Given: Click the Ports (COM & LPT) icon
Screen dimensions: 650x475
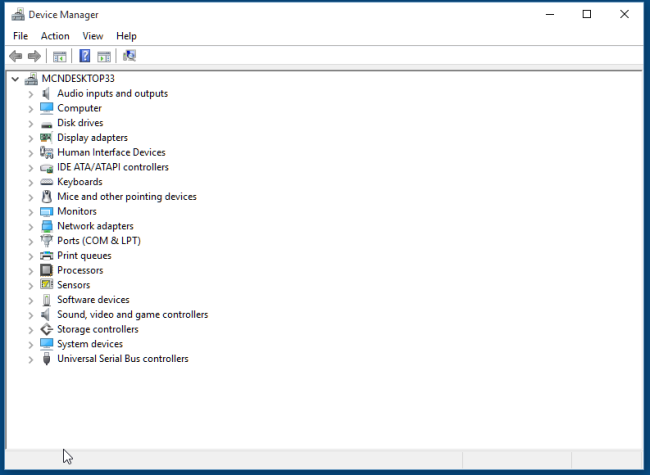Looking at the screenshot, I should 46,241.
